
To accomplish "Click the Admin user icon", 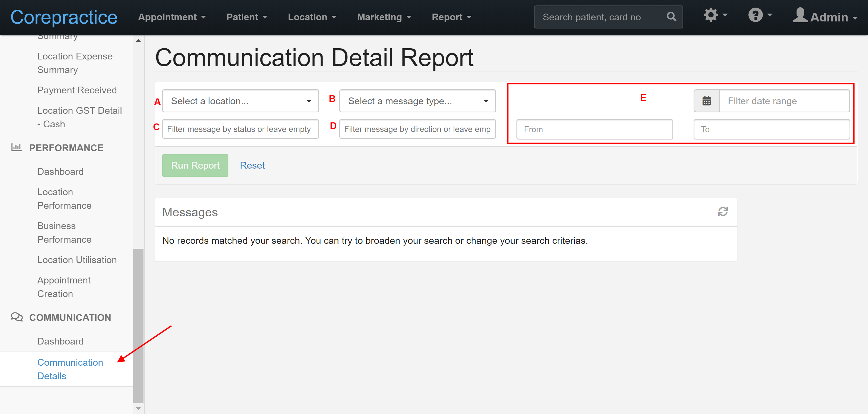I will tap(800, 15).
